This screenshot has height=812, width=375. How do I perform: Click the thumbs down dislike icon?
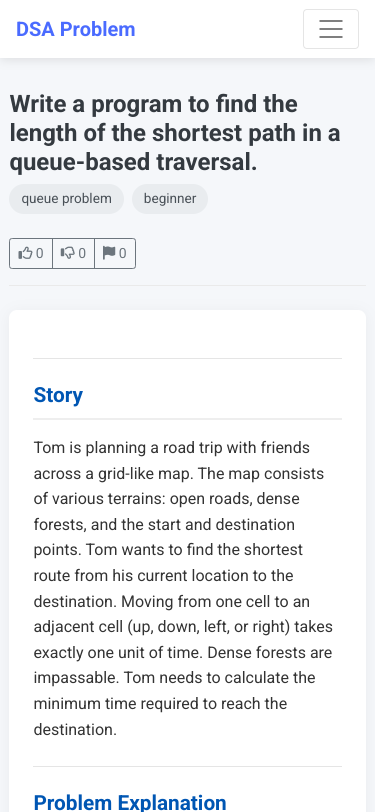point(68,253)
